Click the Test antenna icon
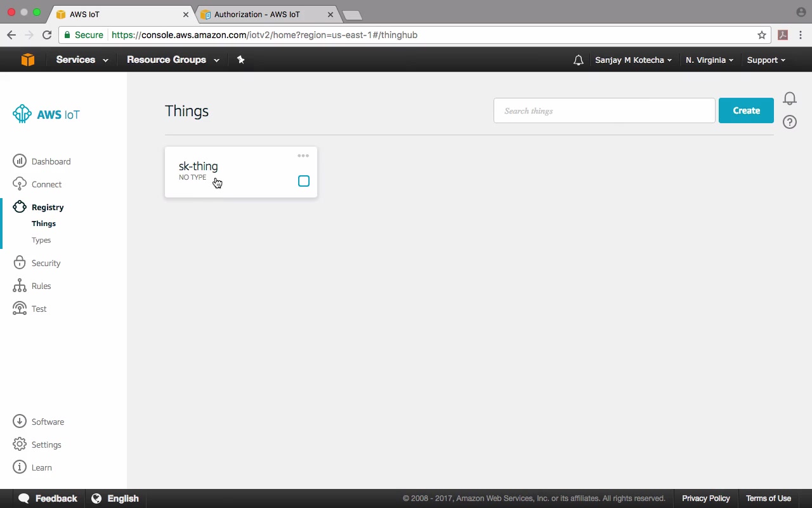Viewport: 812px width, 508px height. coord(20,309)
